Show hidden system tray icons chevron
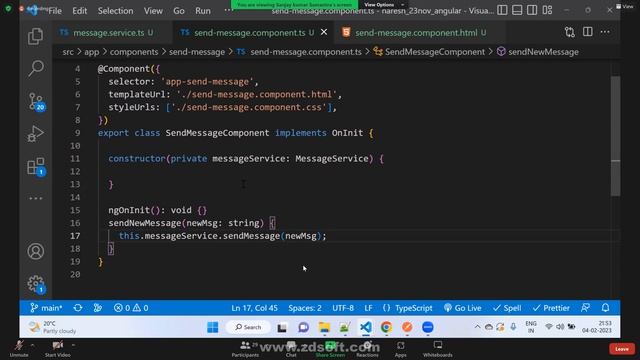 [x=477, y=327]
